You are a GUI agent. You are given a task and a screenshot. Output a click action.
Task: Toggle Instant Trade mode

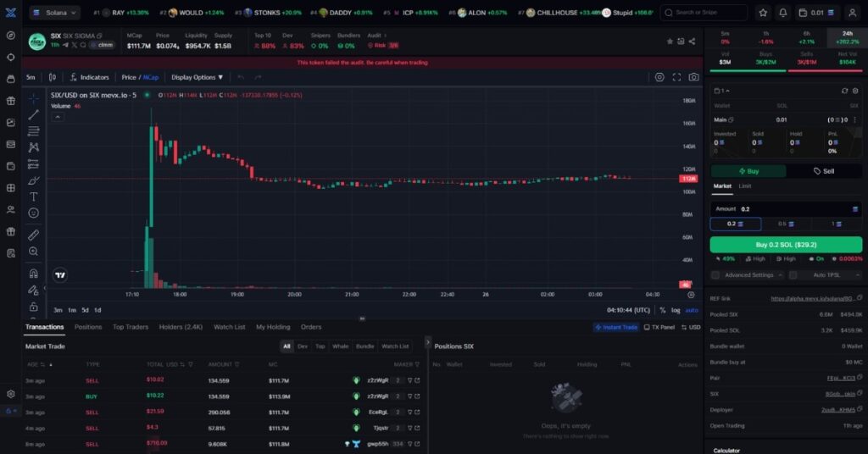click(615, 327)
